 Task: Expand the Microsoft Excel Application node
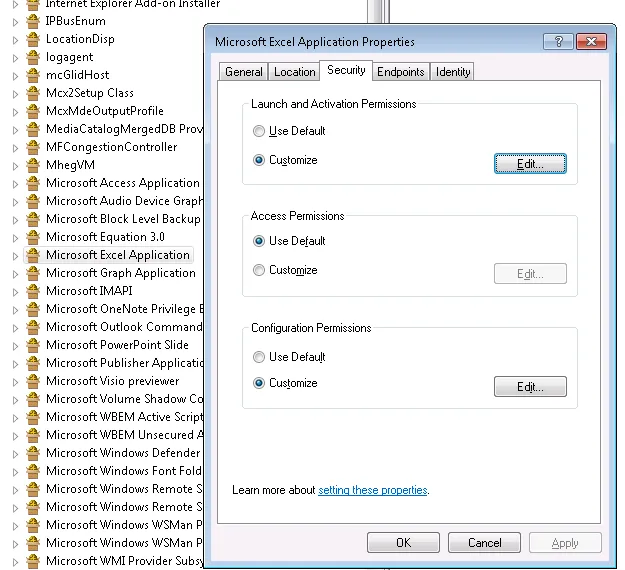[x=15, y=256]
